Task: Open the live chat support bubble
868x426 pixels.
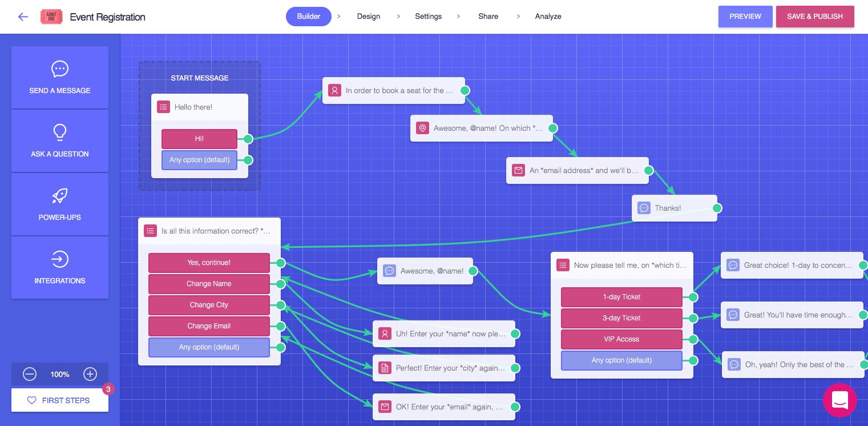Action: 839,400
